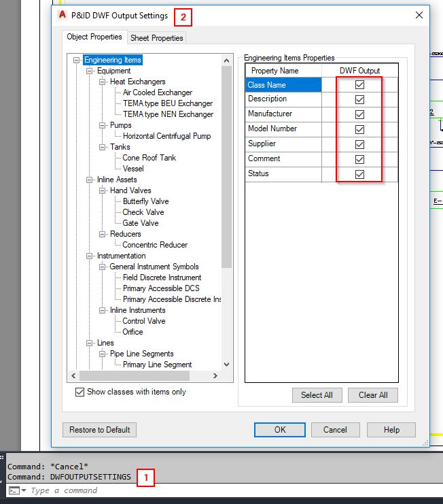
Task: Select Primary Line Segment
Action: [x=158, y=365]
